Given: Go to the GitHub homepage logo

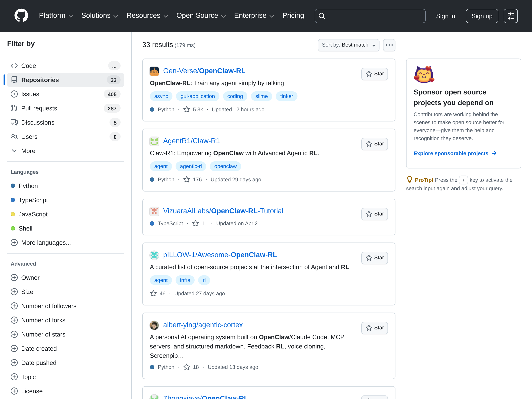Looking at the screenshot, I should [x=21, y=16].
